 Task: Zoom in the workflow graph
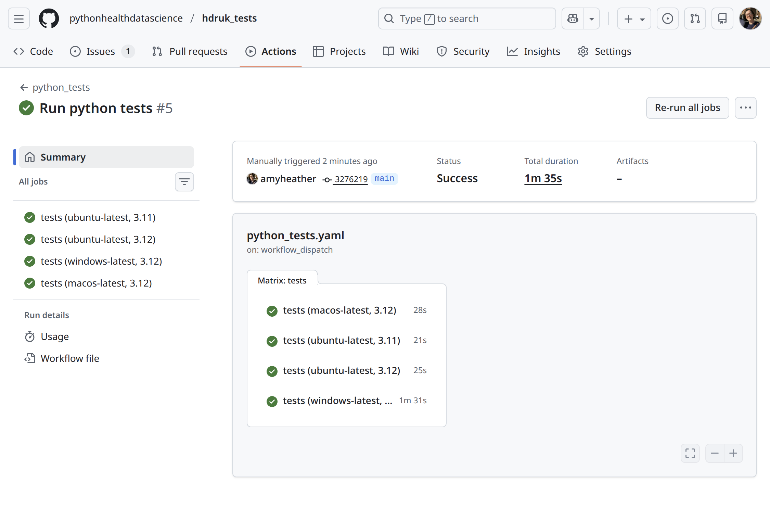[x=733, y=453]
